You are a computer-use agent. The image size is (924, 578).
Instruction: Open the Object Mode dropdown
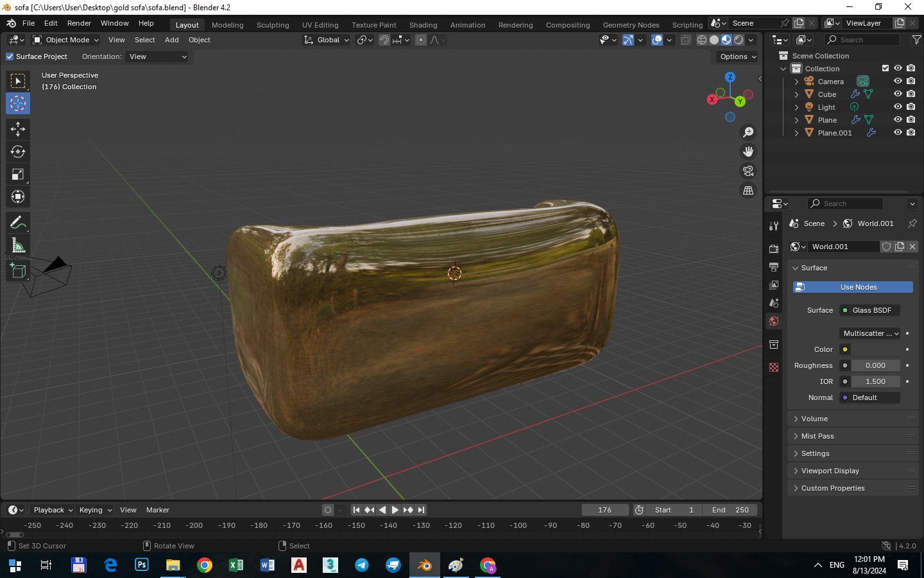(x=65, y=40)
